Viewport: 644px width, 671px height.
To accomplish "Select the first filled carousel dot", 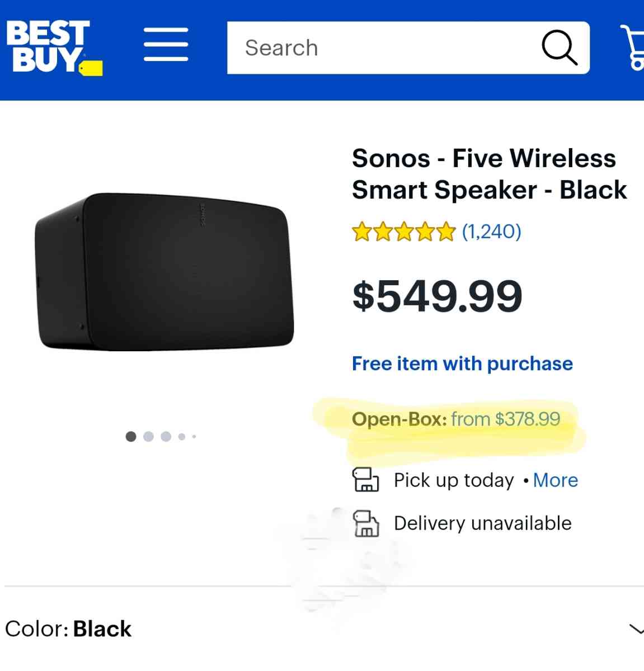I will click(x=130, y=436).
